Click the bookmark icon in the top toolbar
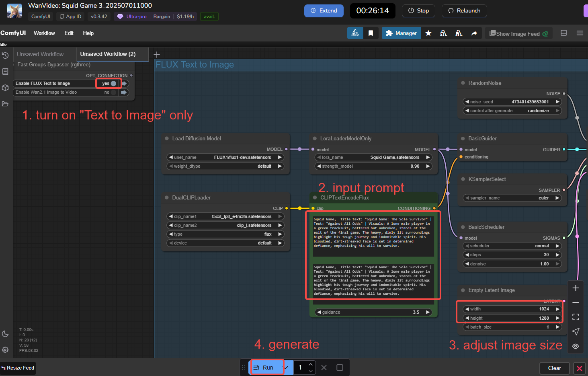588x376 pixels. click(x=371, y=33)
